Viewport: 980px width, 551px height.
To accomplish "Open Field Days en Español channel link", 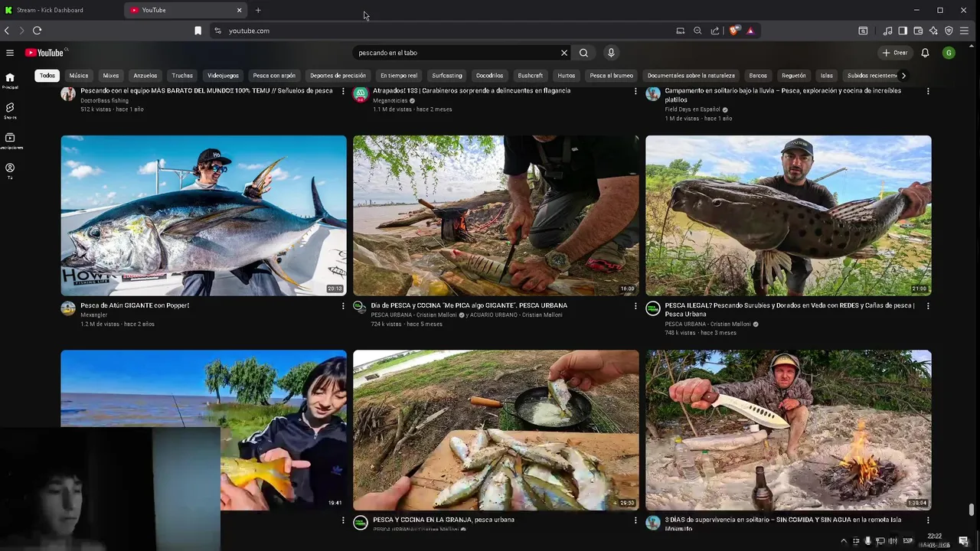I will click(693, 109).
